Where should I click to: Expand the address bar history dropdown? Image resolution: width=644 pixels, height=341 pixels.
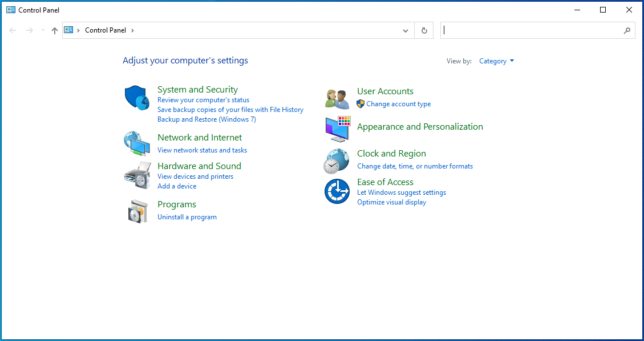tap(405, 30)
